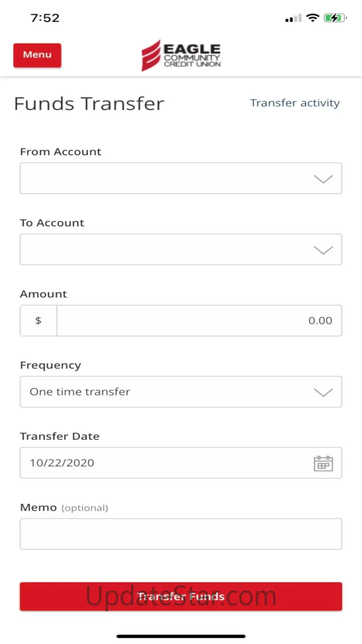This screenshot has width=362, height=644.
Task: Tap the 7:52 clock in status bar
Action: 45,18
